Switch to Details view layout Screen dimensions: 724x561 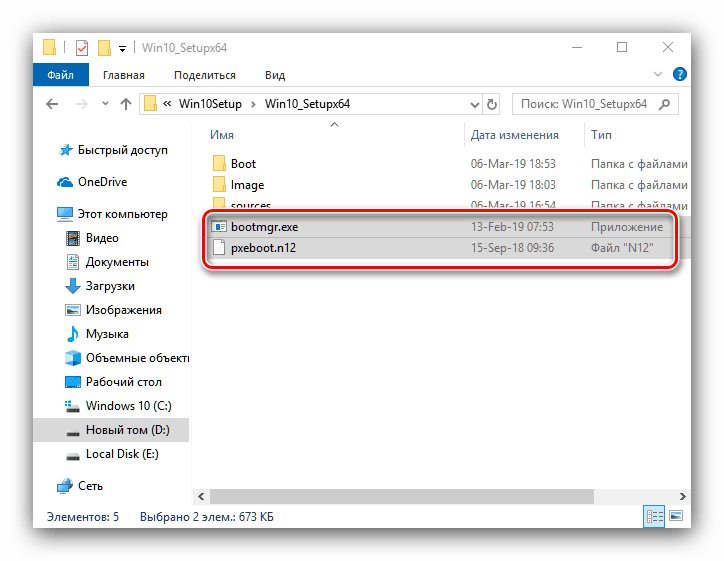[x=654, y=516]
